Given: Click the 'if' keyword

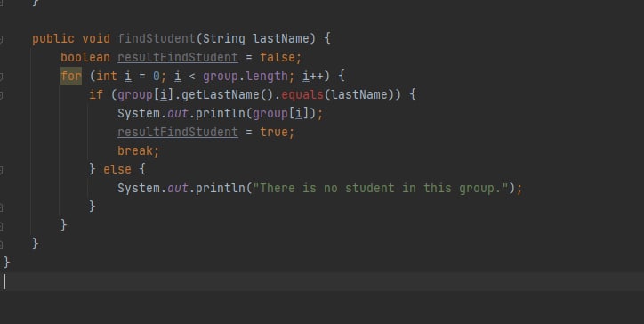Looking at the screenshot, I should 96,94.
